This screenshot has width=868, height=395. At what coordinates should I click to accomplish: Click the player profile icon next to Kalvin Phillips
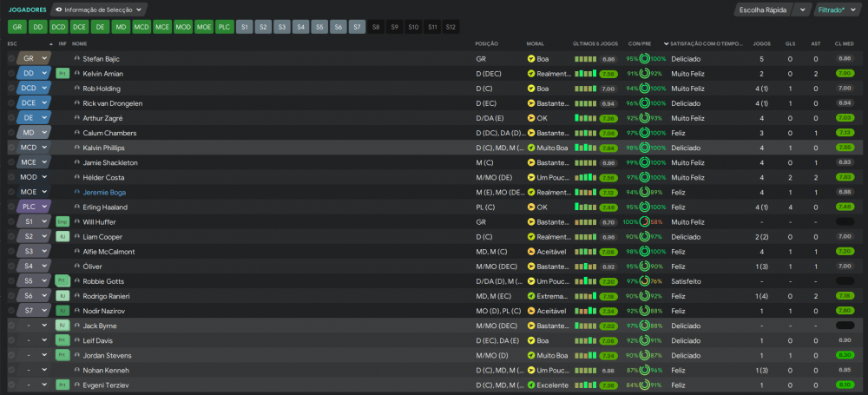(x=77, y=148)
